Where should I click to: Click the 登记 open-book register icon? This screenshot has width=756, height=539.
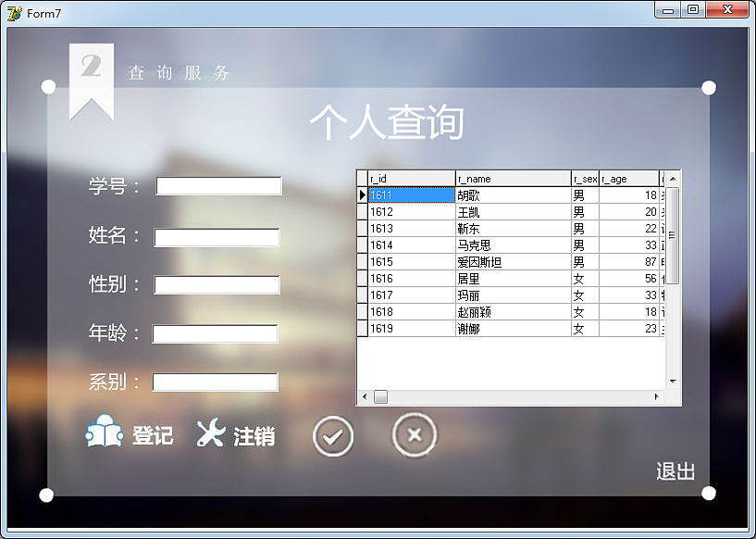point(102,433)
